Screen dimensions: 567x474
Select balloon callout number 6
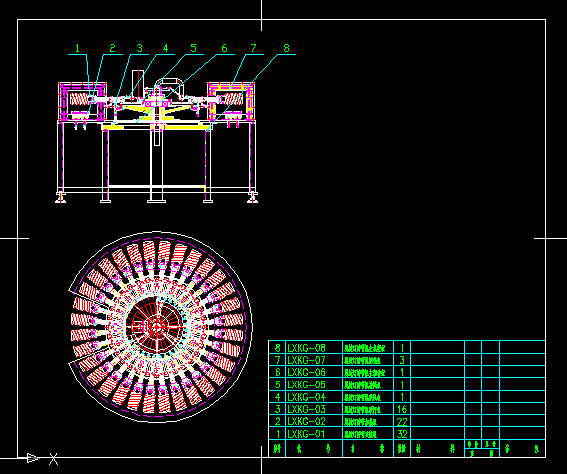(224, 48)
